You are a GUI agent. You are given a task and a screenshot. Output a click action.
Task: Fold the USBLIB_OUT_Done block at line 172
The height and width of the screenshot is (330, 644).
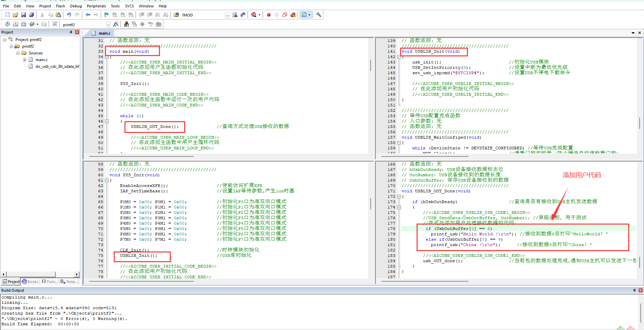[399, 197]
